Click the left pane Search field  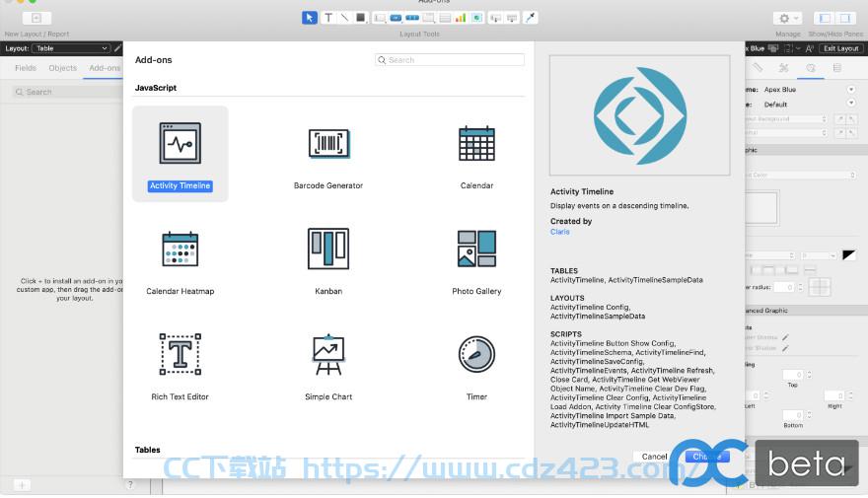point(66,92)
